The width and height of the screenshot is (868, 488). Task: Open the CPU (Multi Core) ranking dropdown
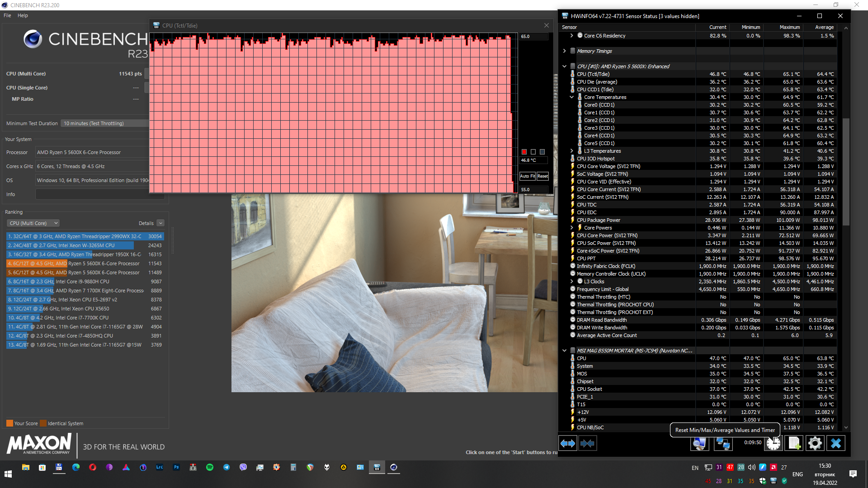click(x=33, y=223)
